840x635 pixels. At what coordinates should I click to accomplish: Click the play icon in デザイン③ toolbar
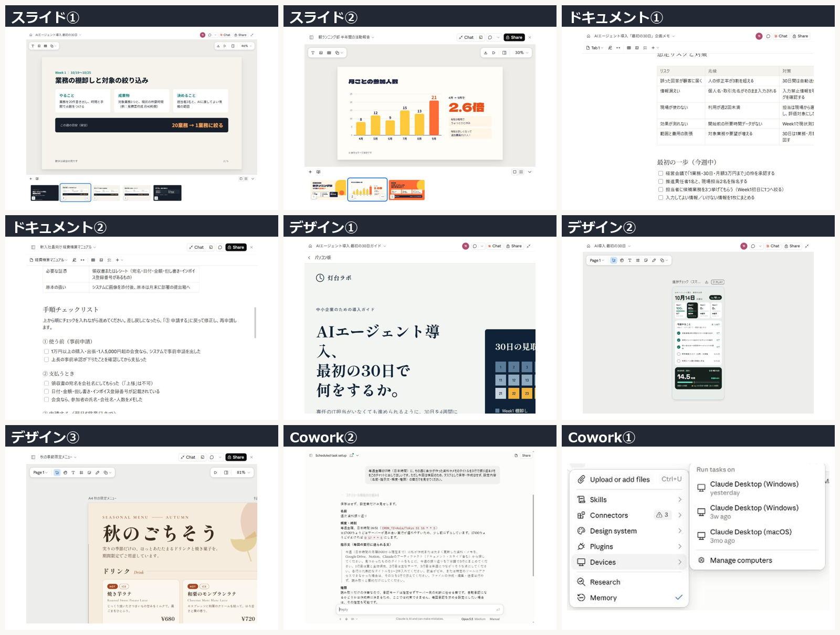[x=215, y=472]
